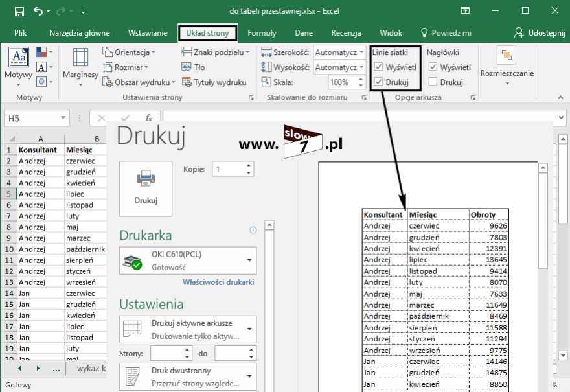Image resolution: width=570 pixels, height=392 pixels.
Task: Open Rozmiar paper size menu
Action: point(126,67)
